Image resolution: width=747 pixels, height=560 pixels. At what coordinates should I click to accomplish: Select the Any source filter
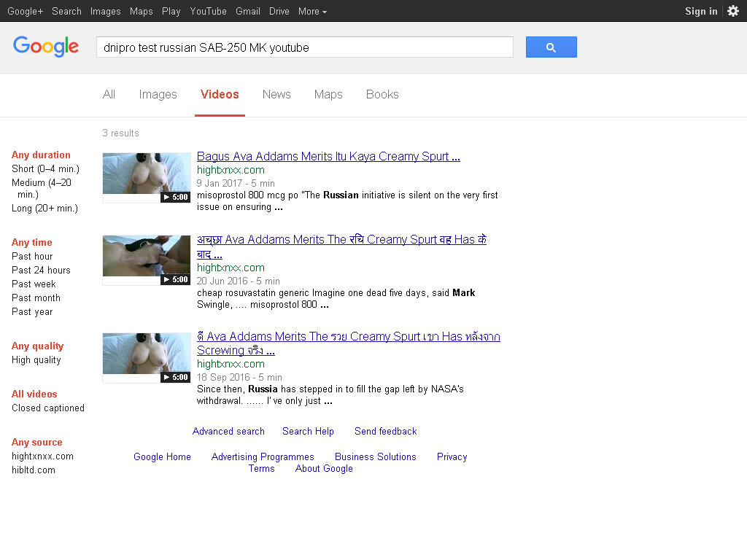[37, 442]
